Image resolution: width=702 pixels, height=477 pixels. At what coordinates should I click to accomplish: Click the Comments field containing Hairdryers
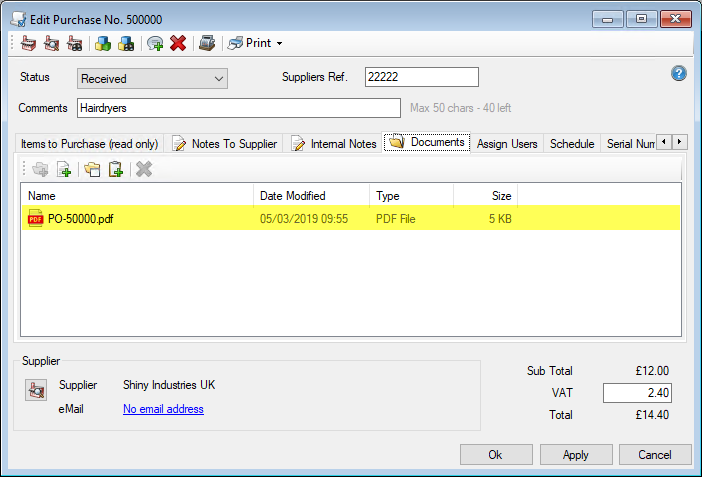point(238,108)
